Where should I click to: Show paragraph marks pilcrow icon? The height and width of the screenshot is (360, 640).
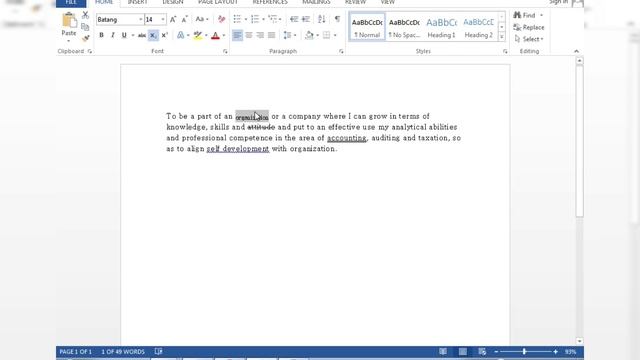coord(337,19)
